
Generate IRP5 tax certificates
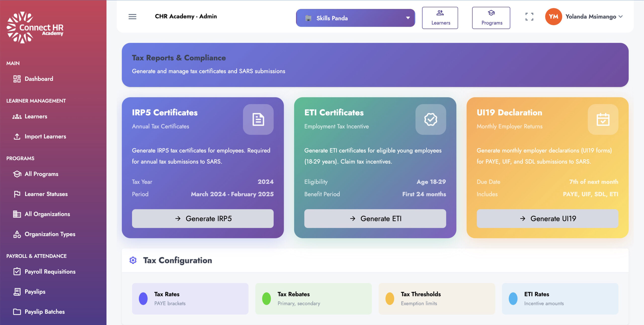[203, 218]
